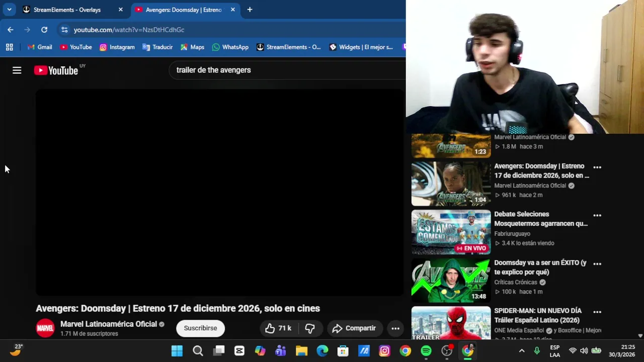The width and height of the screenshot is (644, 362).
Task: Switch to StreamElements - Overlays tab
Action: (67, 10)
